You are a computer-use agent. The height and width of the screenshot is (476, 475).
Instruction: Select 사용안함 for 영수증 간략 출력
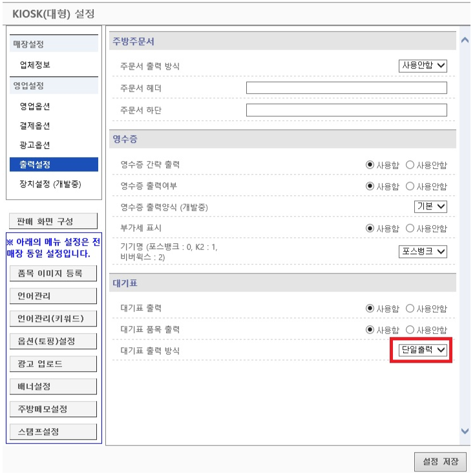coord(410,165)
